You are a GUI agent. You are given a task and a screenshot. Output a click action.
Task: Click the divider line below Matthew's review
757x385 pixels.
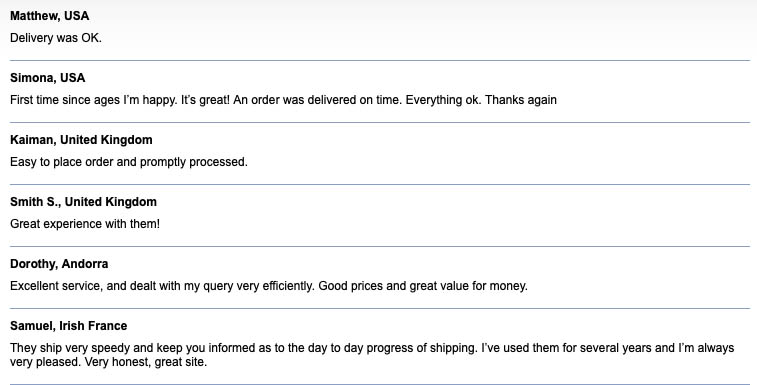point(380,60)
